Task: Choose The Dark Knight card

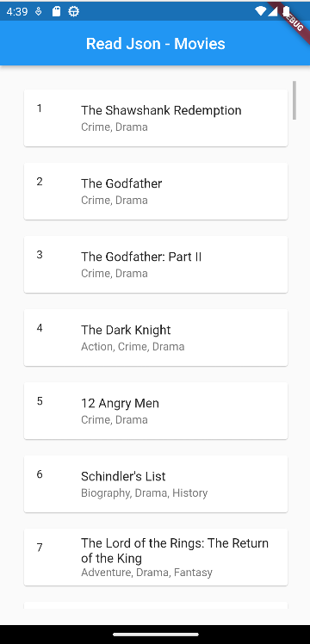Action: point(156,337)
